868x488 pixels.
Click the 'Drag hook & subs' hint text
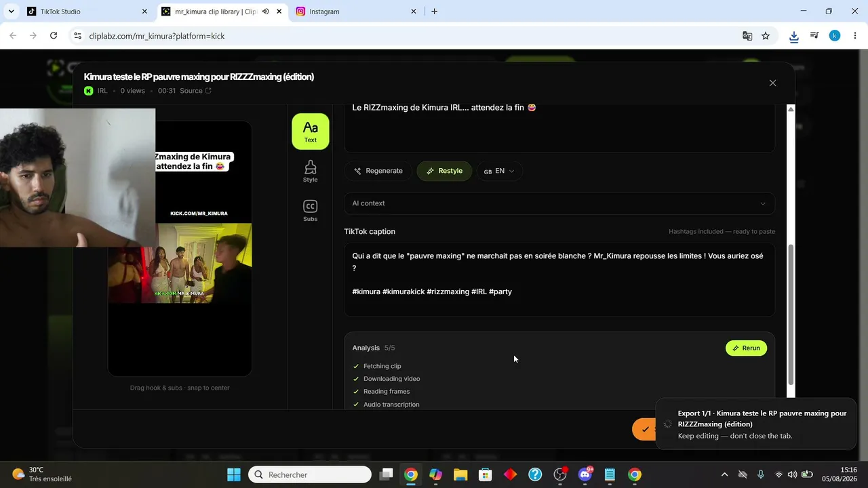(x=180, y=388)
